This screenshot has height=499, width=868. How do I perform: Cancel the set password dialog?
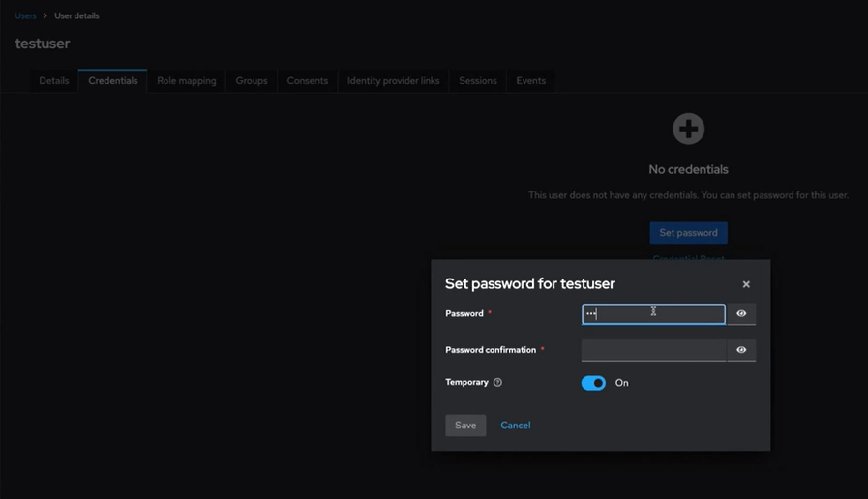[515, 426]
